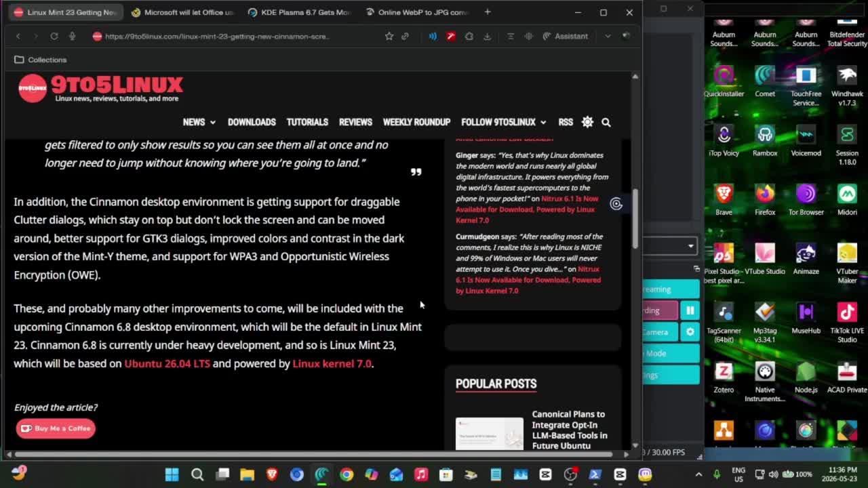Viewport: 868px width, 488px height.
Task: Open TouchFree Service desktop icon
Action: (x=806, y=86)
